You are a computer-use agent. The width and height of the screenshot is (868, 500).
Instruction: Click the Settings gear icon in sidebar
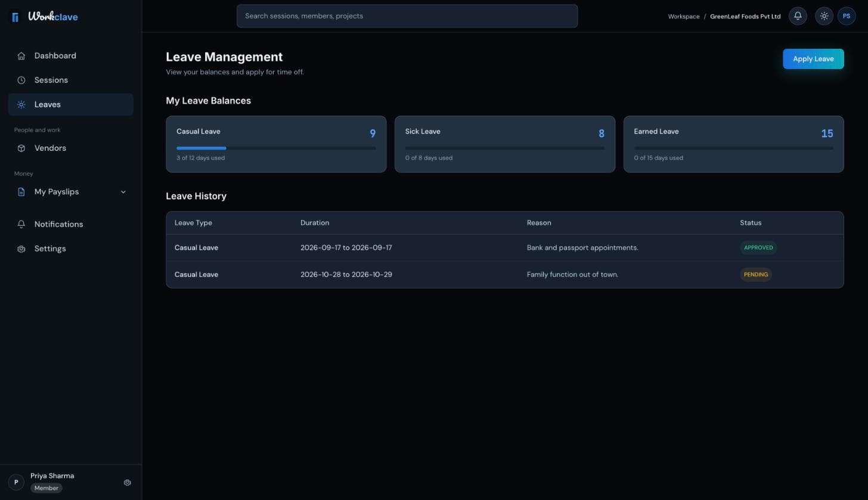21,249
